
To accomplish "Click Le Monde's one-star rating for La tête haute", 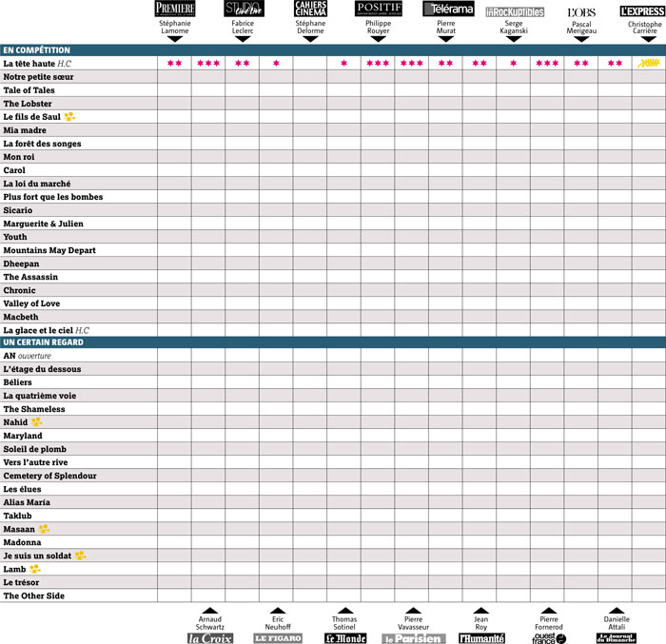I will [344, 64].
